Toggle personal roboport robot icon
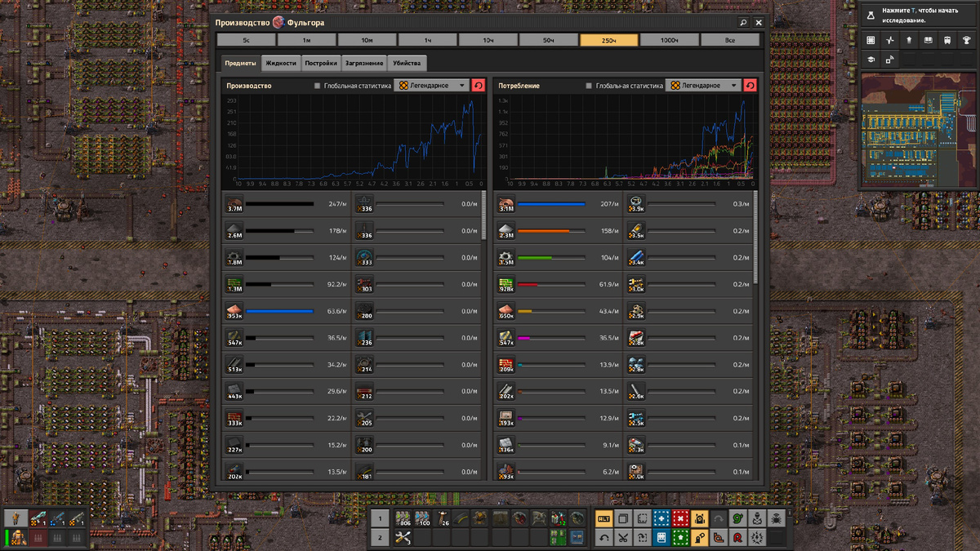 [x=700, y=518]
